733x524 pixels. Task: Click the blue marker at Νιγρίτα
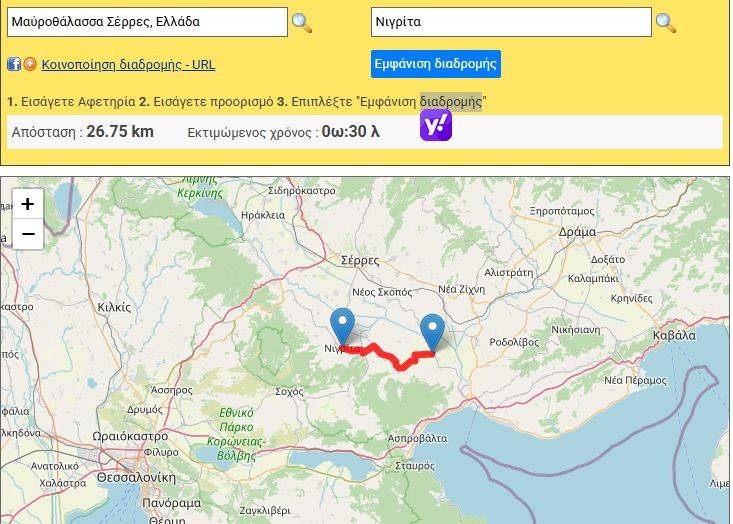tap(343, 327)
